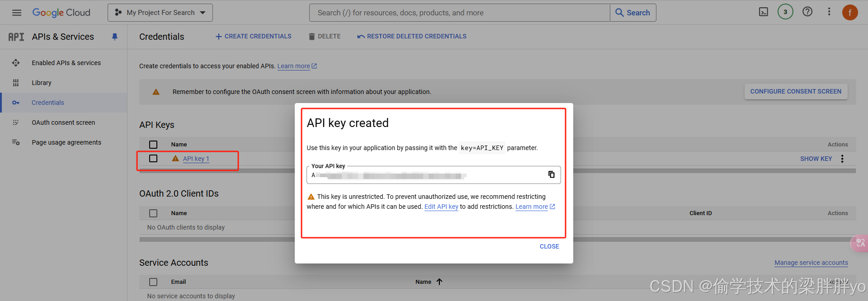Image resolution: width=868 pixels, height=301 pixels.
Task: Click the restore arrow icon
Action: pos(361,37)
